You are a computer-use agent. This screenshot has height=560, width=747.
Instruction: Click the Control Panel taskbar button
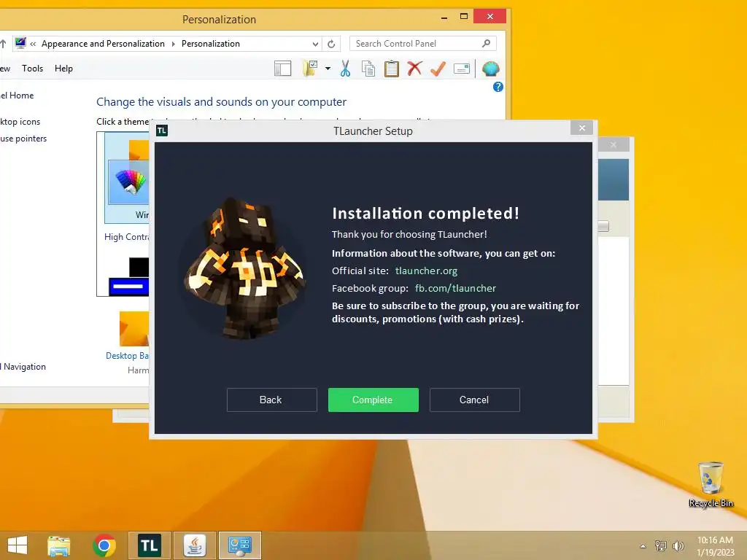239,545
